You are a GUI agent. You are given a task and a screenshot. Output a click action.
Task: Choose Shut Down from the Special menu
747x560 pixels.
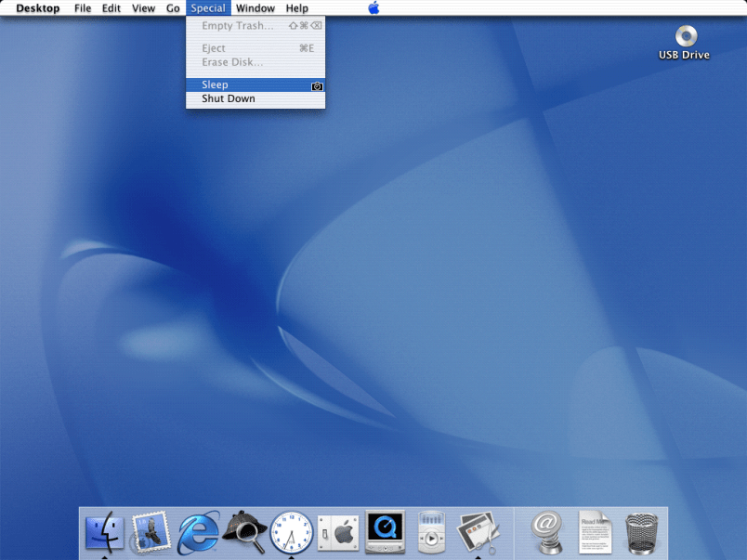pos(228,98)
